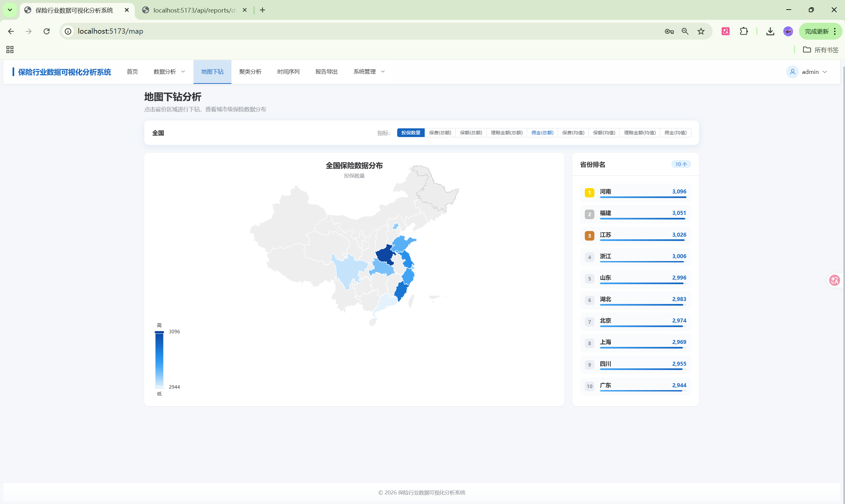Screen dimensions: 845x504
Task: Click the 完成更新 button
Action: click(817, 31)
